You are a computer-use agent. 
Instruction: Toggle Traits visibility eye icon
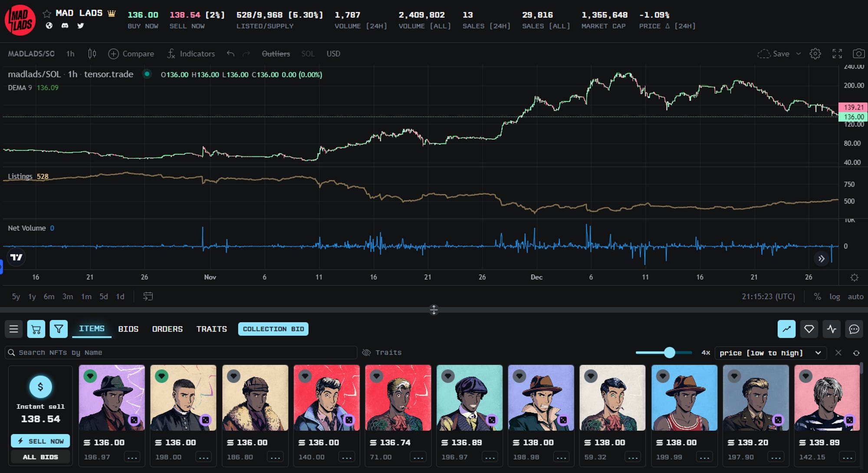[367, 352]
